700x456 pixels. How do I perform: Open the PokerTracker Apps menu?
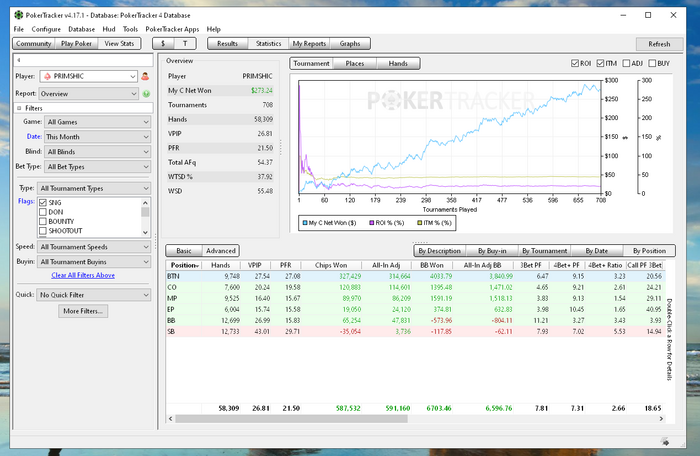point(172,29)
